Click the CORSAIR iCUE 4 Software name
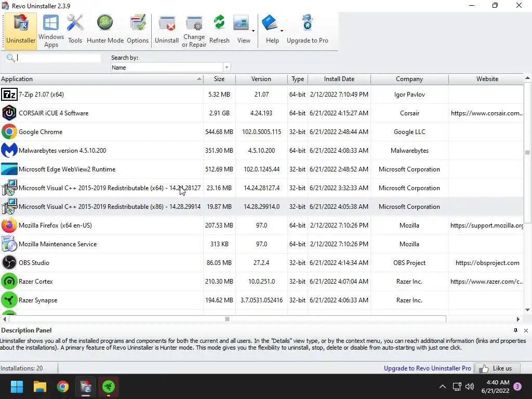Image resolution: width=532 pixels, height=399 pixels. tap(54, 113)
